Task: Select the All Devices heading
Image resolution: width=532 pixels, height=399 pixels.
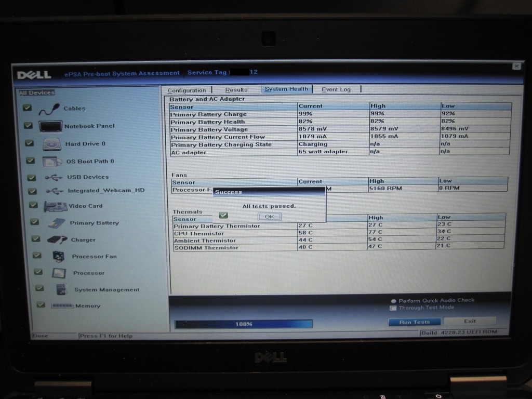Action: pyautogui.click(x=37, y=93)
